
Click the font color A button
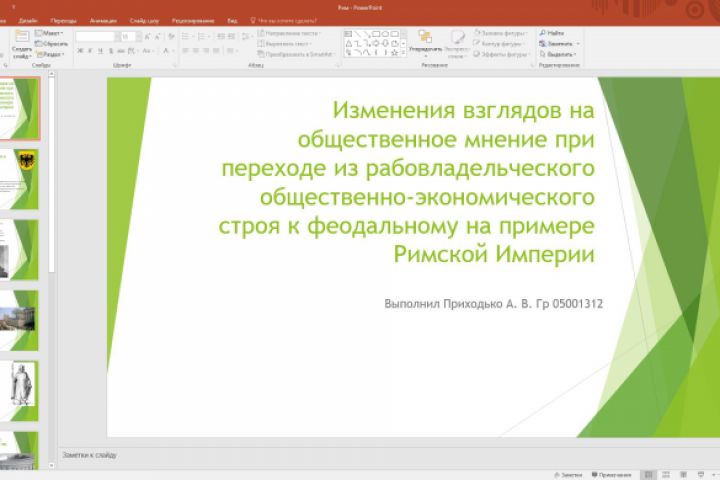pyautogui.click(x=166, y=51)
